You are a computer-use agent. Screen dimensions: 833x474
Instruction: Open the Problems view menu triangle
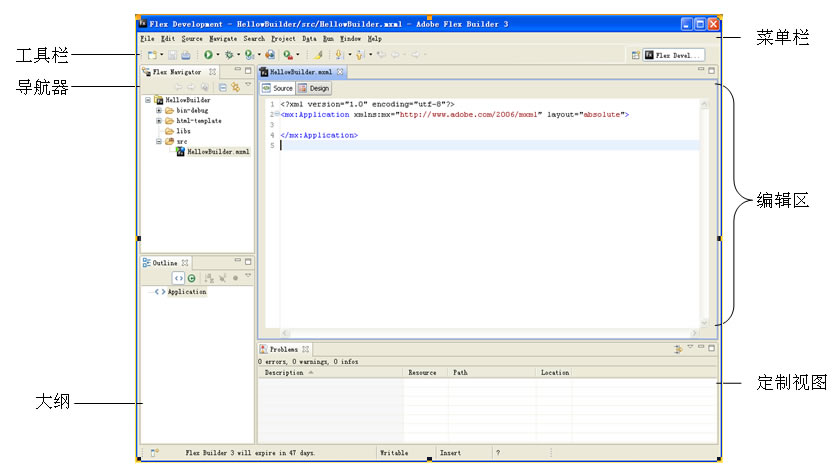point(690,346)
